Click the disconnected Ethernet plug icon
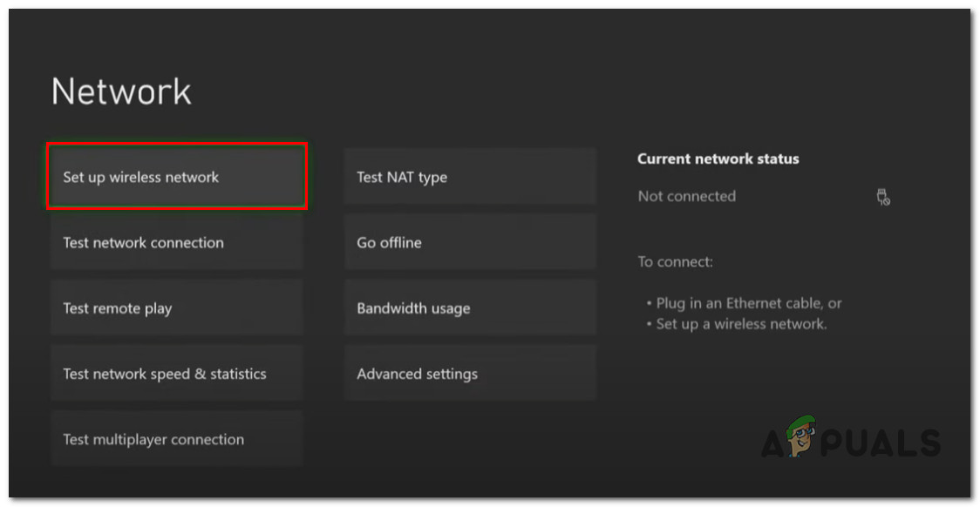980x507 pixels. (882, 197)
